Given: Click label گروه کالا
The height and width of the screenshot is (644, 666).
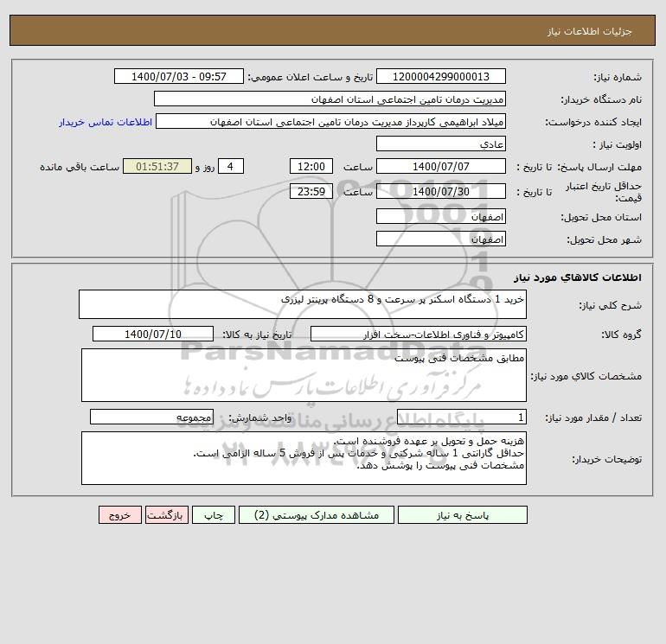Looking at the screenshot, I should [x=621, y=335].
